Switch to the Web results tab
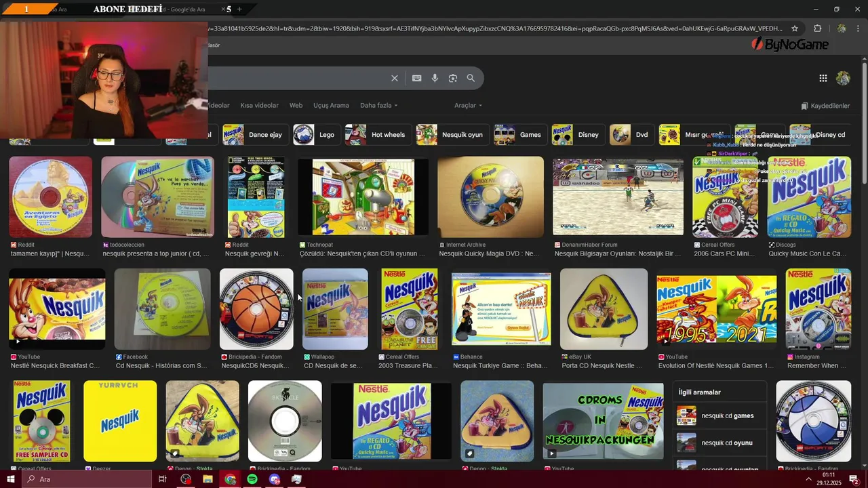The width and height of the screenshot is (868, 488). click(x=296, y=106)
